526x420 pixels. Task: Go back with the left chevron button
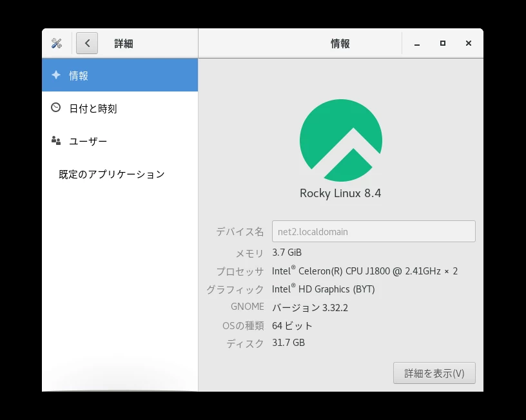click(x=87, y=43)
